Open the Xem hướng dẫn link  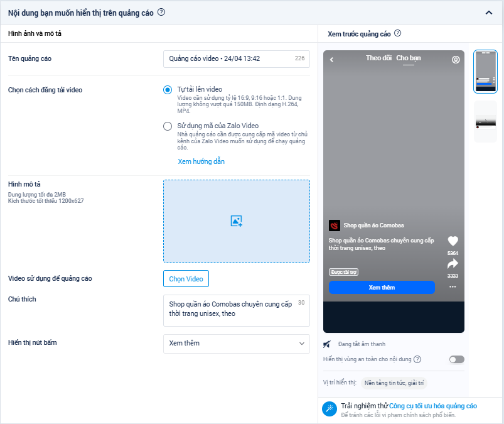pyautogui.click(x=201, y=161)
